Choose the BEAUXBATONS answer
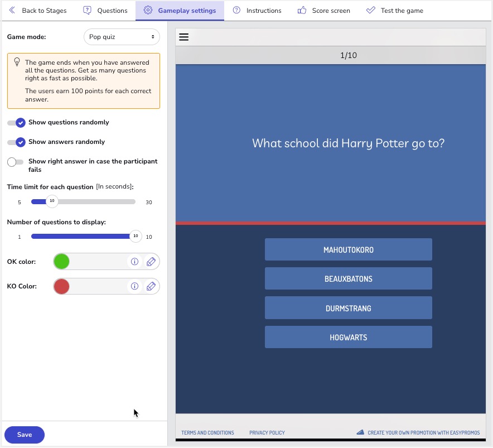 [x=349, y=279]
